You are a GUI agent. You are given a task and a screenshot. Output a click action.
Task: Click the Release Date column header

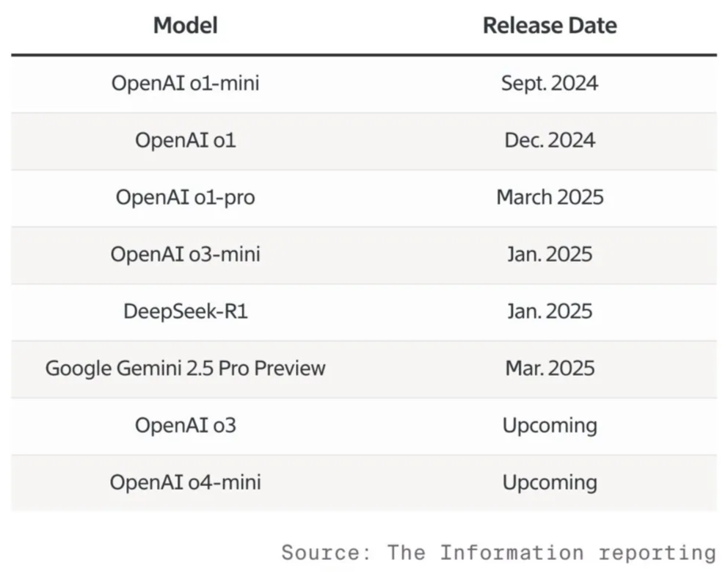pos(549,26)
